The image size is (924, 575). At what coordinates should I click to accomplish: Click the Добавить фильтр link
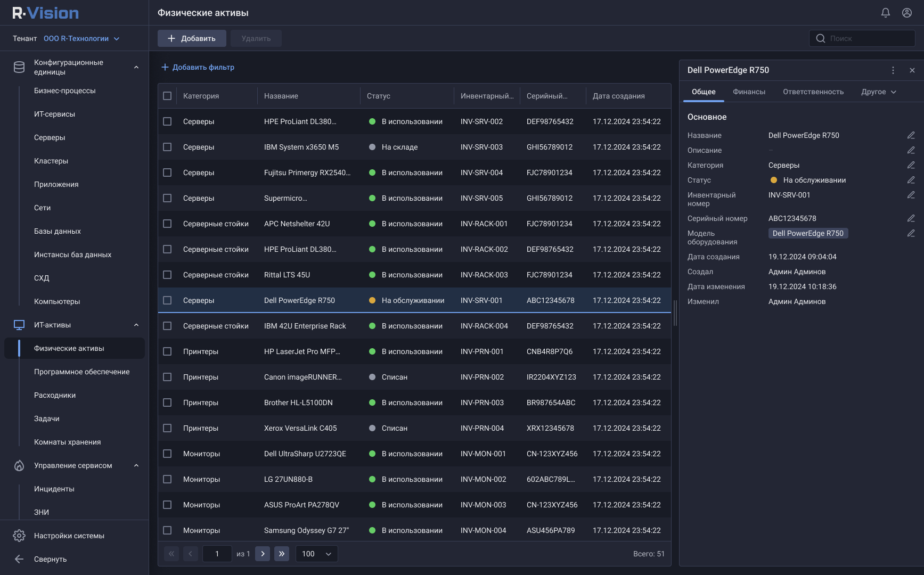tap(198, 67)
